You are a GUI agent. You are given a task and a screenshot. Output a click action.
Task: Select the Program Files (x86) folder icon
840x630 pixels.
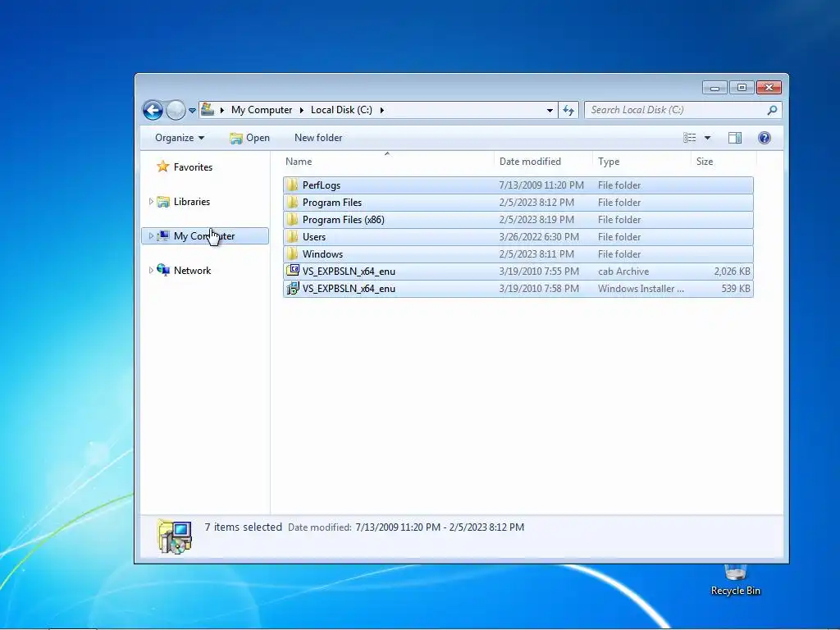(x=292, y=219)
